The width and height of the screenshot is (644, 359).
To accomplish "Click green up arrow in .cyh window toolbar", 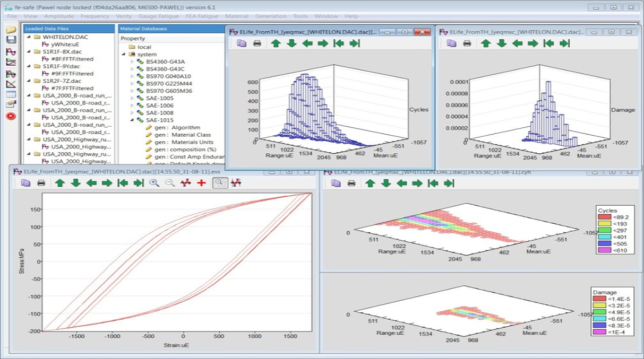I will (x=370, y=183).
